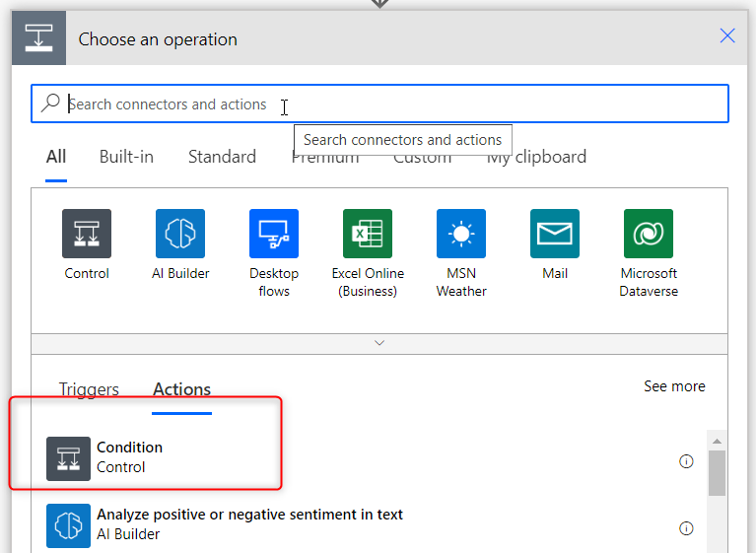Switch to the Standard tab
Image resolution: width=756 pixels, height=553 pixels.
(222, 157)
